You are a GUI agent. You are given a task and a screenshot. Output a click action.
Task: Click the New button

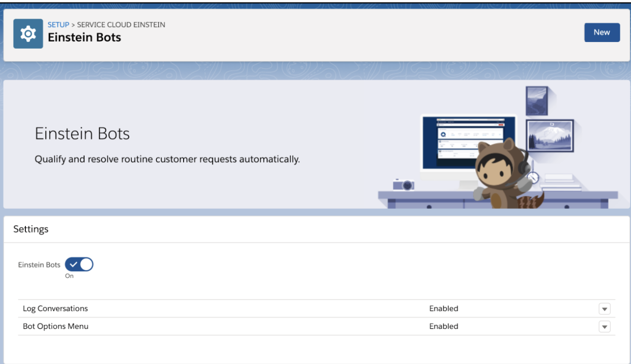point(602,32)
